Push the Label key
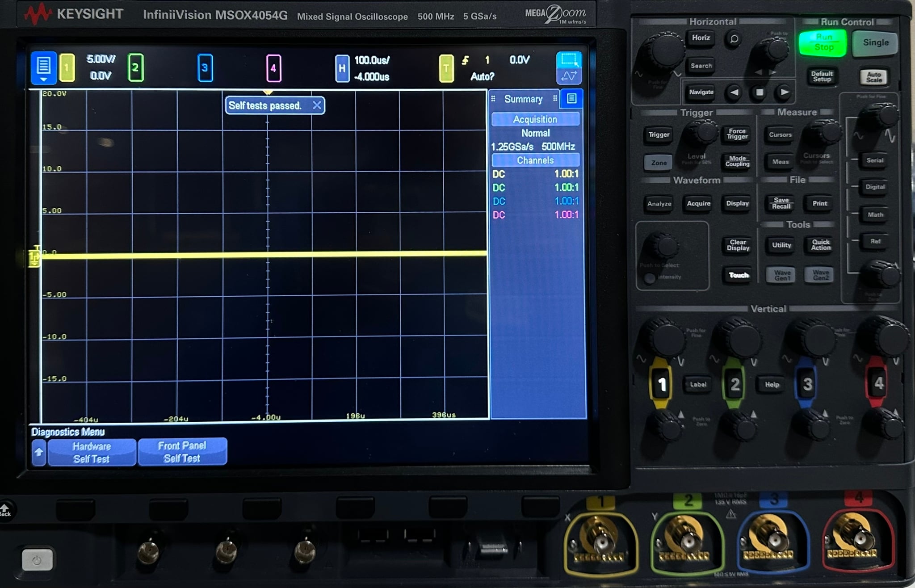Screen dimensions: 915x588 click(x=698, y=384)
